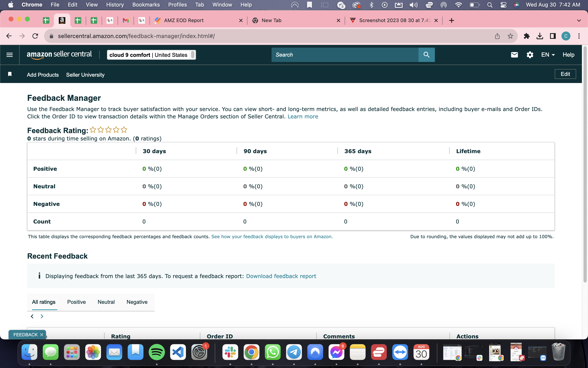Expand the Chrome tab search chevron
588x368 pixels.
point(579,20)
